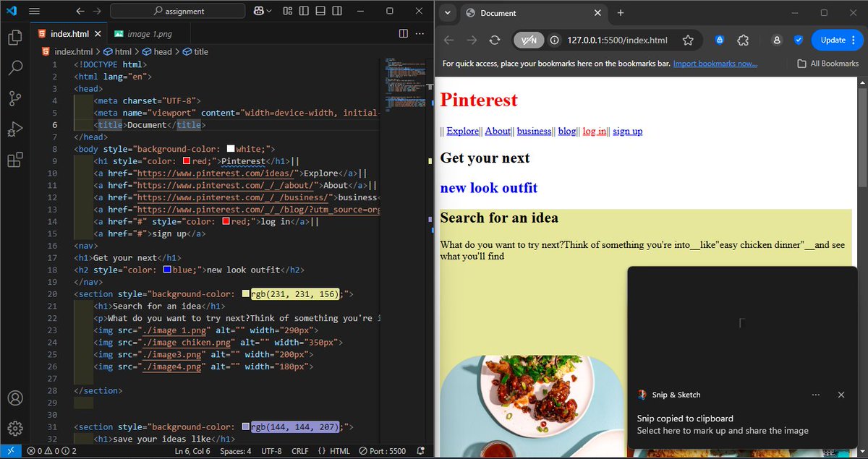Open the remote window indicator in status bar

tap(10, 451)
